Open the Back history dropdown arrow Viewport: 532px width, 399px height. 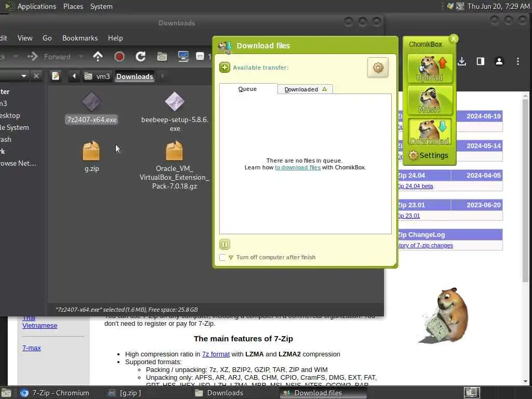point(16,57)
